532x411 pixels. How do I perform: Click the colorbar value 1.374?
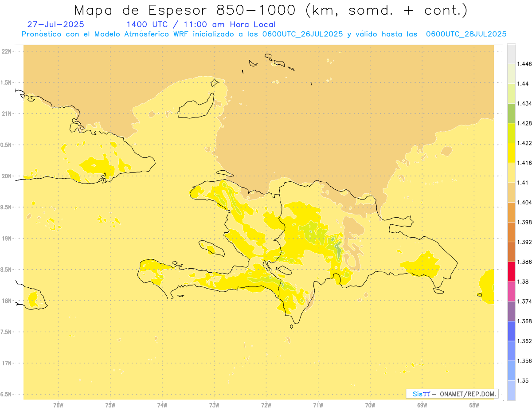525,301
